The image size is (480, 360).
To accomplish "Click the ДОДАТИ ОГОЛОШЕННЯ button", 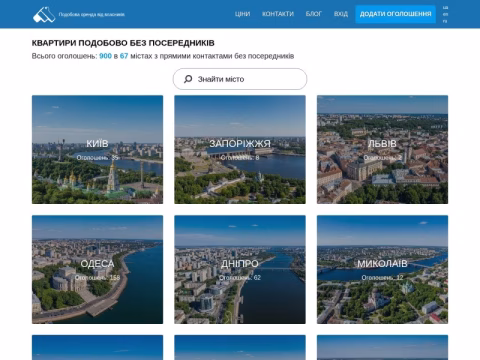I will (x=395, y=14).
